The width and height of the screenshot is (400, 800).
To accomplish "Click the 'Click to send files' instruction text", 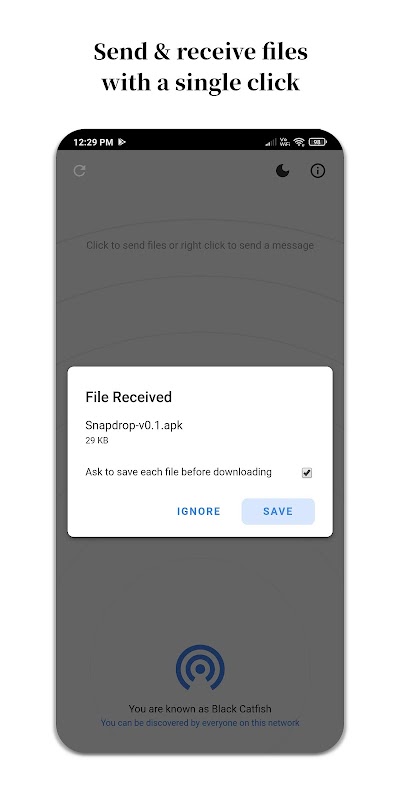I will tap(200, 245).
